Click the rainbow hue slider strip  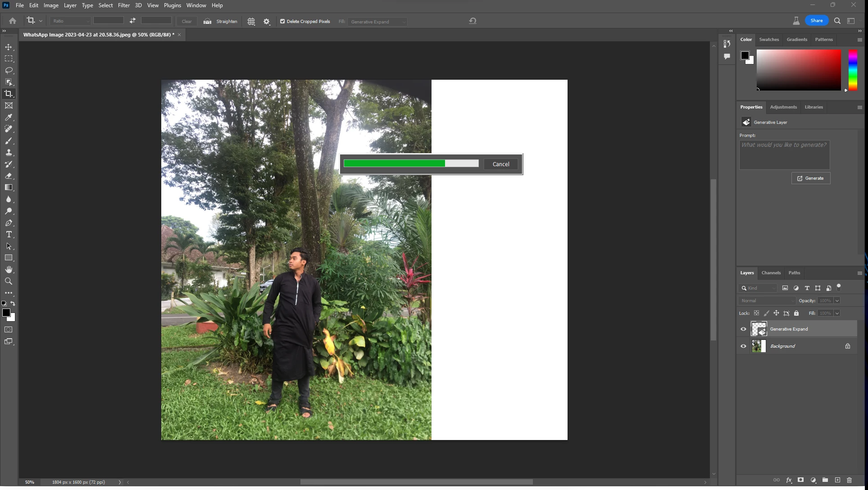coord(852,70)
